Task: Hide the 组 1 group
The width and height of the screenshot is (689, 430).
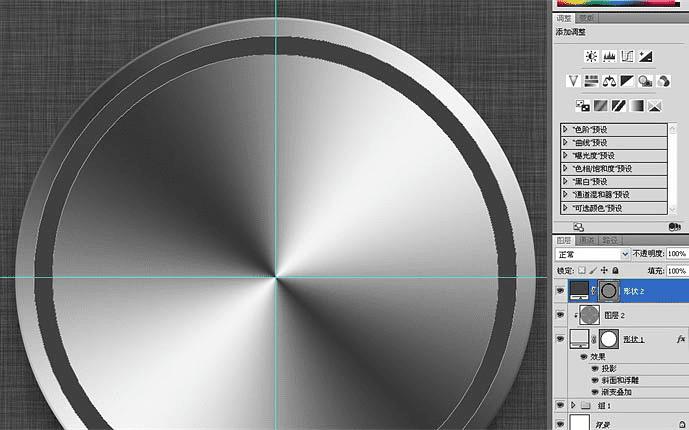Action: 560,405
